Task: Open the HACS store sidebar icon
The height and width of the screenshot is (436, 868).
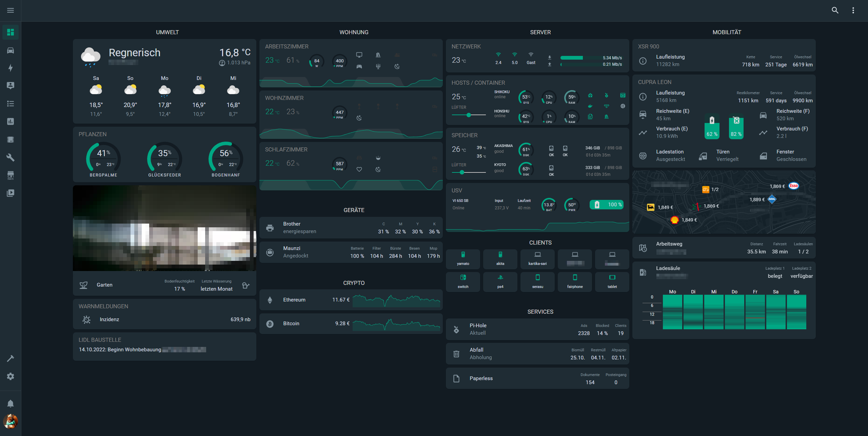Action: (11, 175)
